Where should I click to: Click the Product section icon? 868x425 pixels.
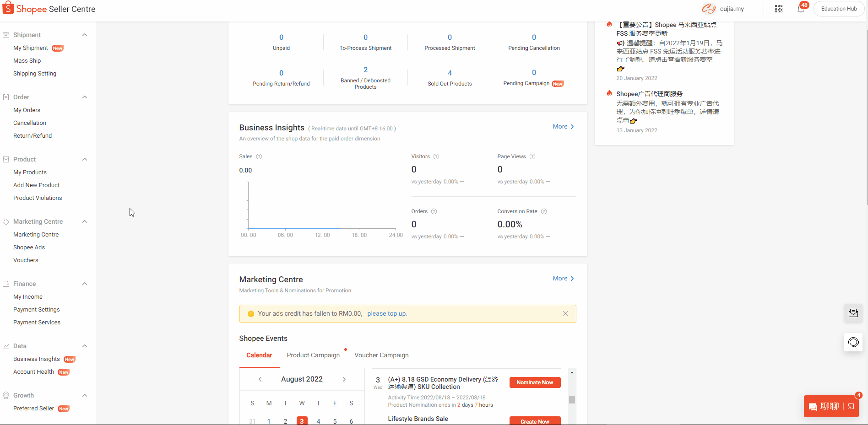tap(6, 159)
